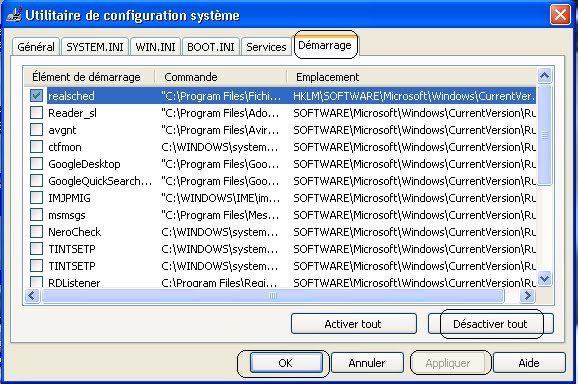Viewport: 578px width, 384px height.
Task: Open the WIN.INI tab
Action: tap(155, 47)
